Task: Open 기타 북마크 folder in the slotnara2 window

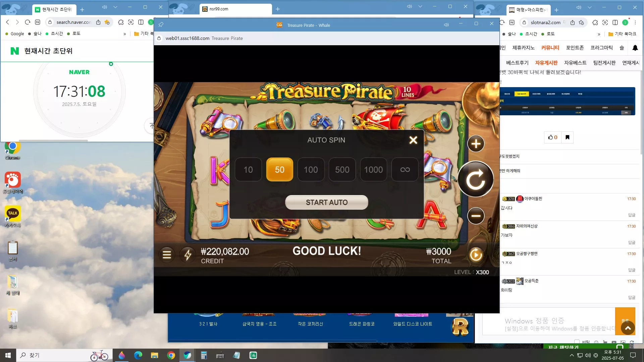Action: click(622, 34)
